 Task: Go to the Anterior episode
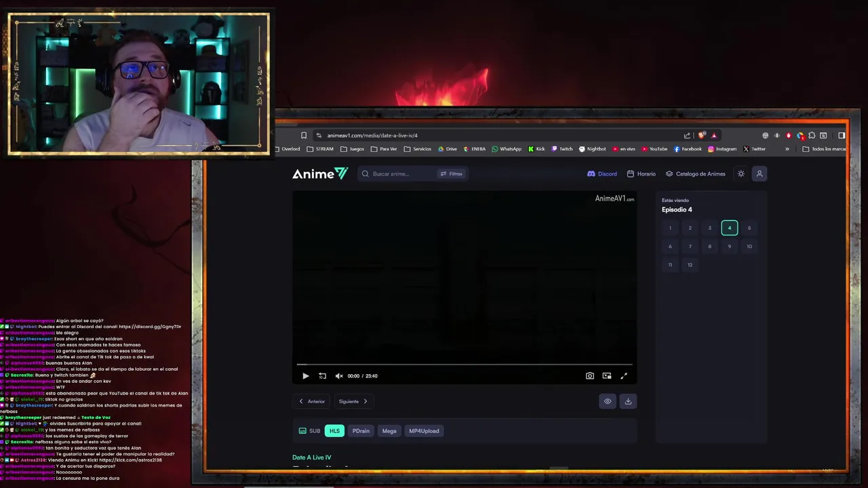click(x=312, y=401)
